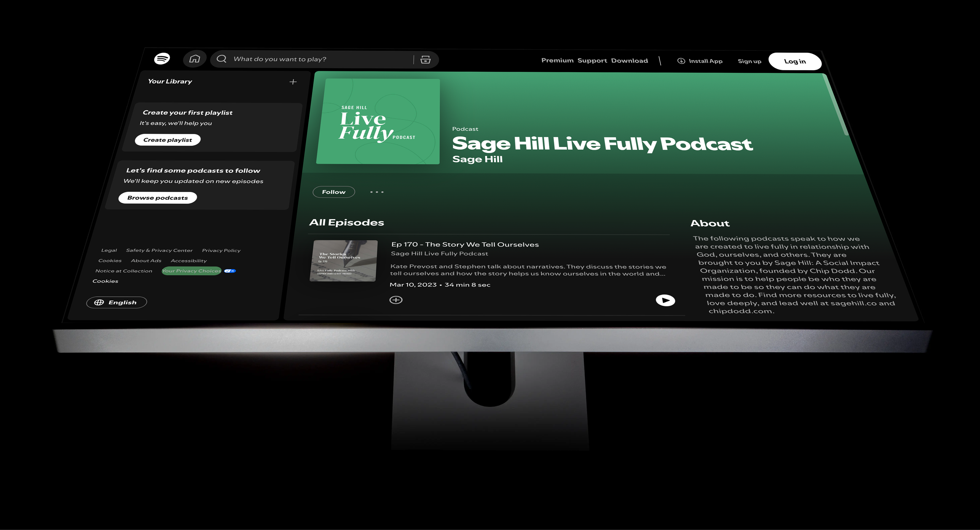Screen dimensions: 980x530
Task: Open Premium in top navigation
Action: 557,61
